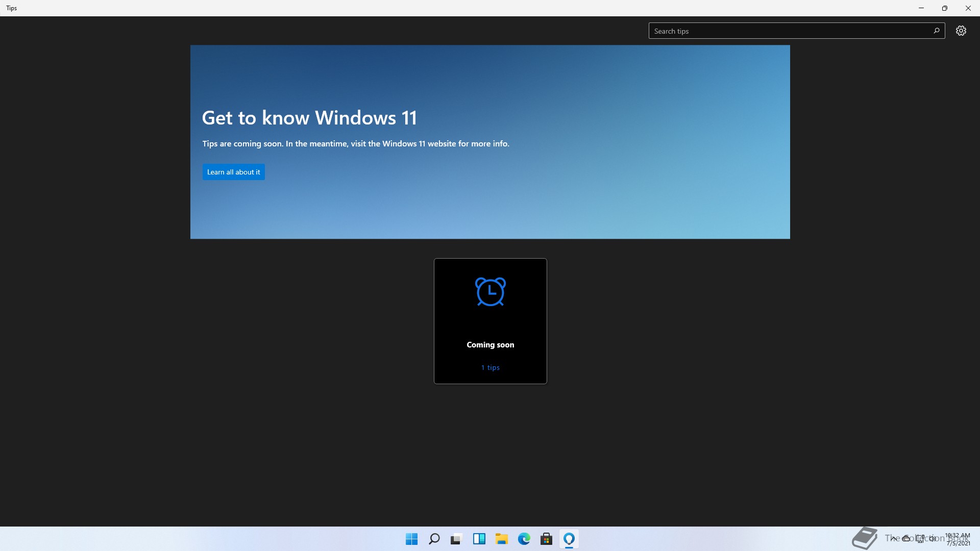The width and height of the screenshot is (980, 551).
Task: Open the Windows Start menu
Action: pyautogui.click(x=411, y=539)
